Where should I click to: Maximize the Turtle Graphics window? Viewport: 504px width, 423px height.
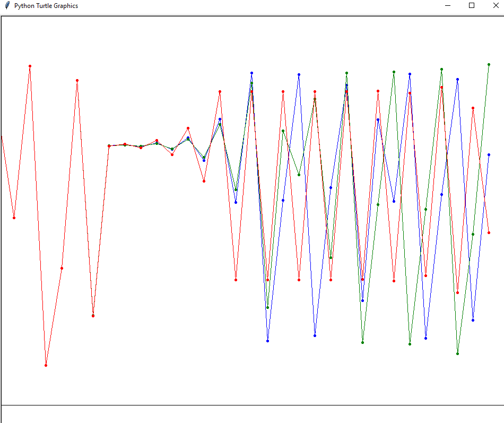[x=472, y=6]
